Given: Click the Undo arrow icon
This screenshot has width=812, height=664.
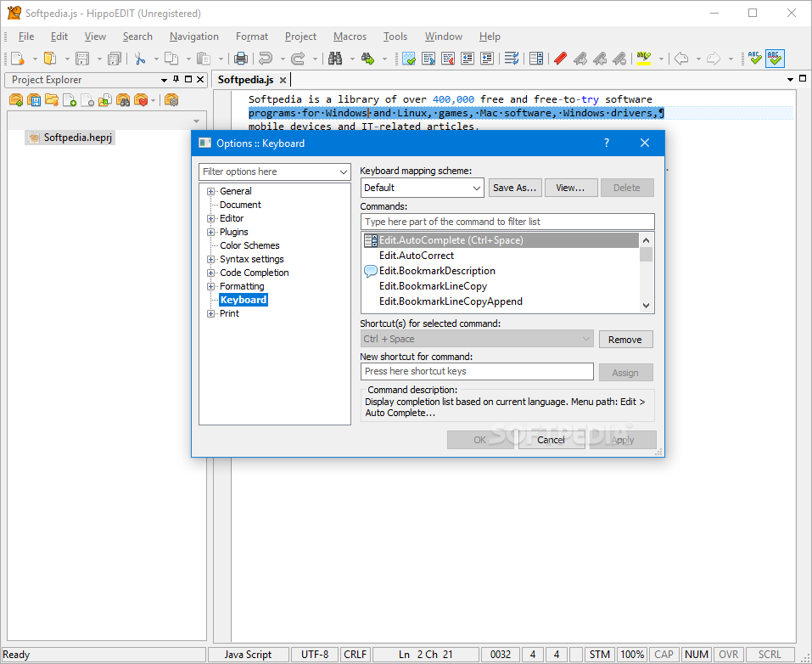Looking at the screenshot, I should click(266, 59).
